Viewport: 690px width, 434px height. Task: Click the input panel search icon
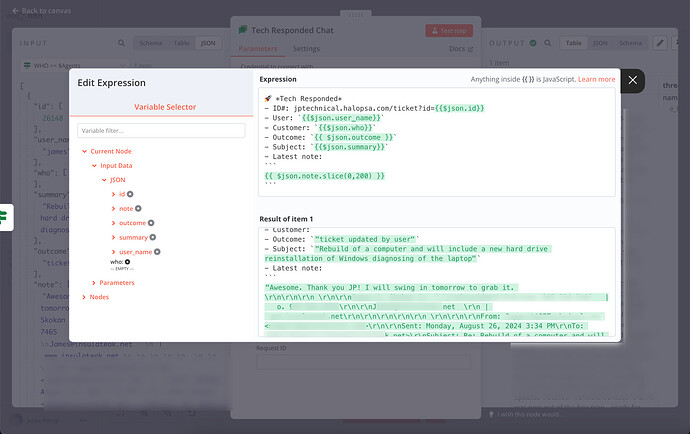point(121,43)
